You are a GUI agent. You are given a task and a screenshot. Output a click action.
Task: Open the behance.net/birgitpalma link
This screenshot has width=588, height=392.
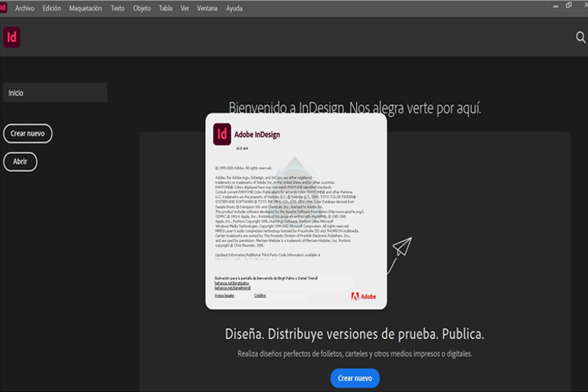231,283
